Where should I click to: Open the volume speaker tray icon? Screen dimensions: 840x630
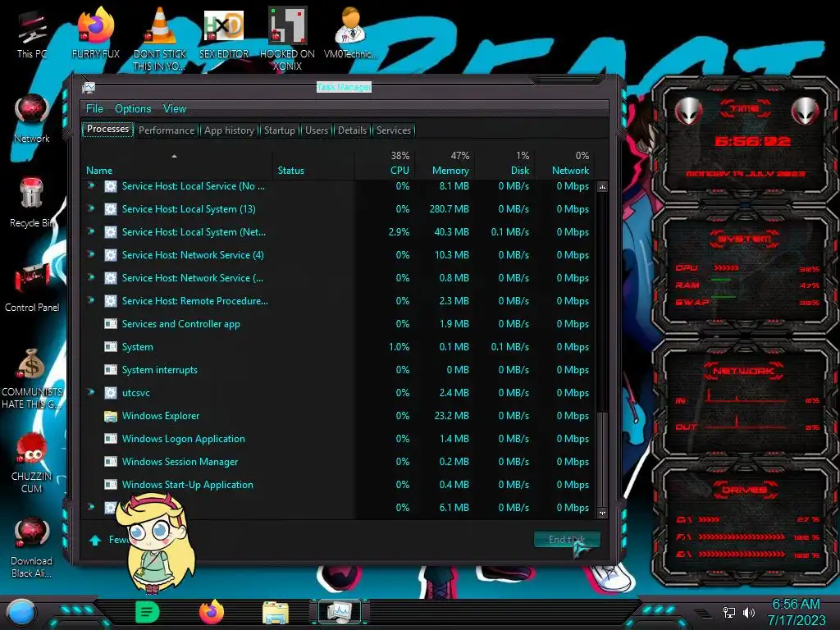[748, 612]
